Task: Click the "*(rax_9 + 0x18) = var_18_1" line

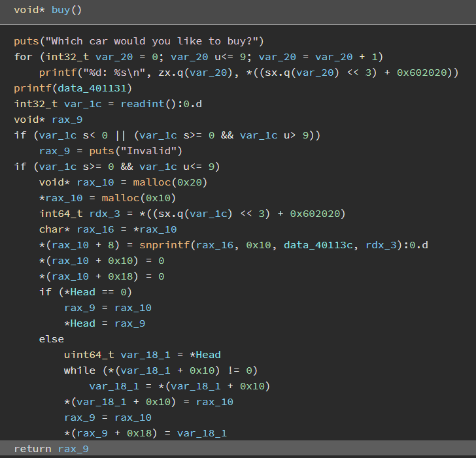Action: (x=145, y=433)
